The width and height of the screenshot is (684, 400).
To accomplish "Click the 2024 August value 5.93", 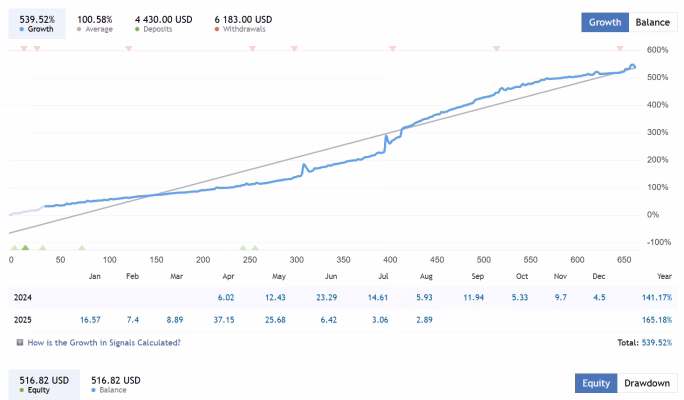I will [424, 297].
